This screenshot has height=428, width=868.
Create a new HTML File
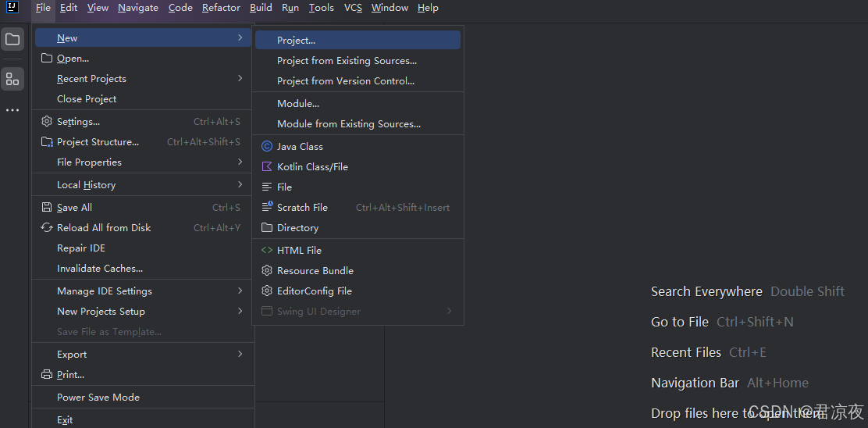[x=299, y=251]
